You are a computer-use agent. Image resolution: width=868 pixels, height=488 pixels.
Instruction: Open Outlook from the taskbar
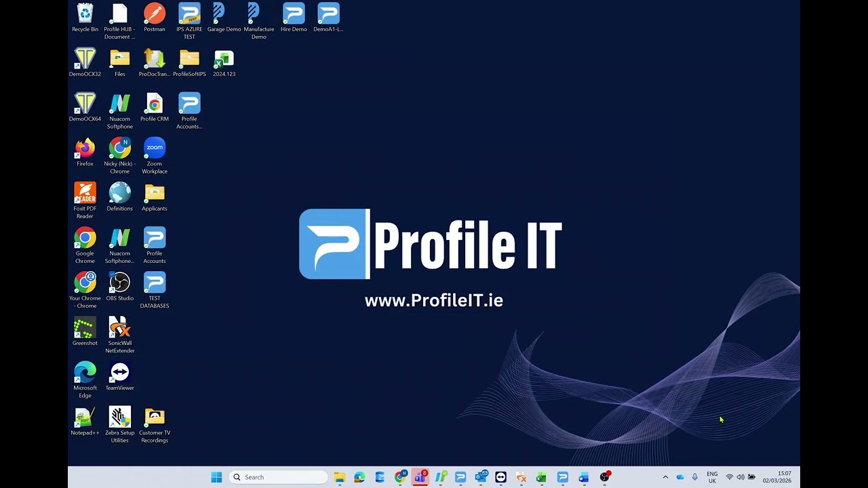(481, 477)
